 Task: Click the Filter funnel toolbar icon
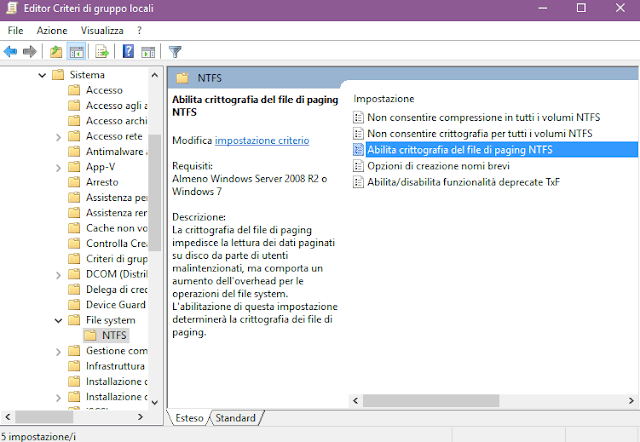coord(175,51)
